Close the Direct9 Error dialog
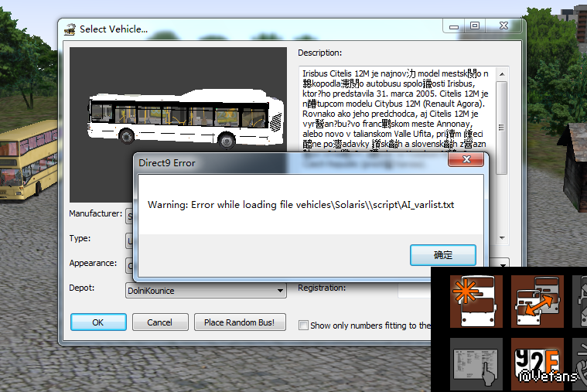 (x=466, y=159)
